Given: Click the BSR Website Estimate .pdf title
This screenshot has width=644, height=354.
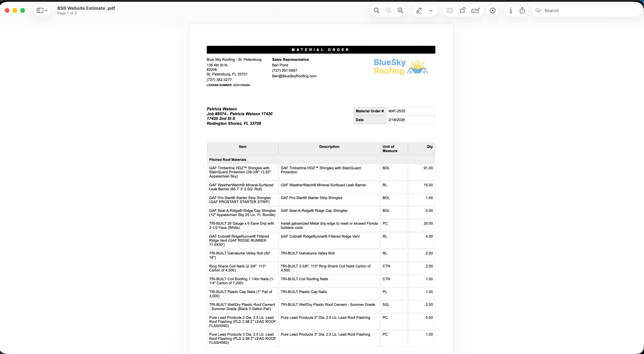Looking at the screenshot, I should coord(86,8).
